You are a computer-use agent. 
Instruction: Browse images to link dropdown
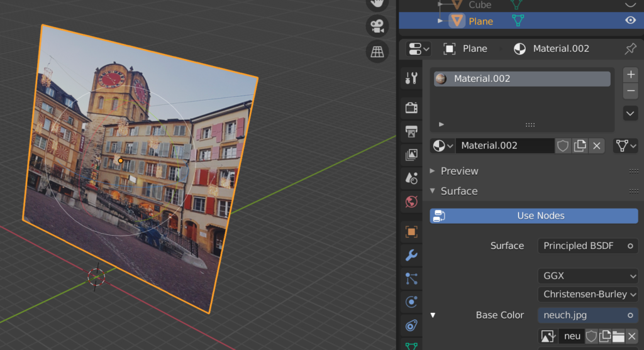point(548,336)
